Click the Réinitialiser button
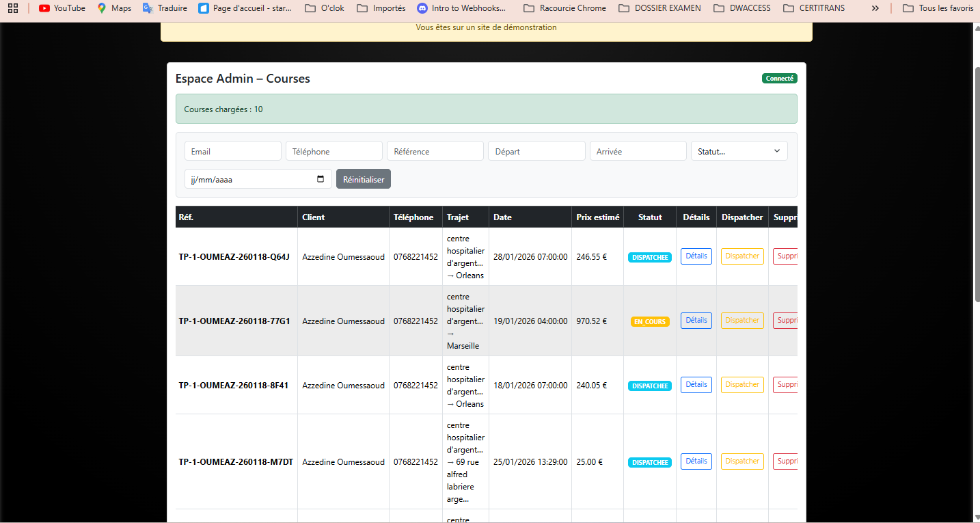 click(x=363, y=178)
